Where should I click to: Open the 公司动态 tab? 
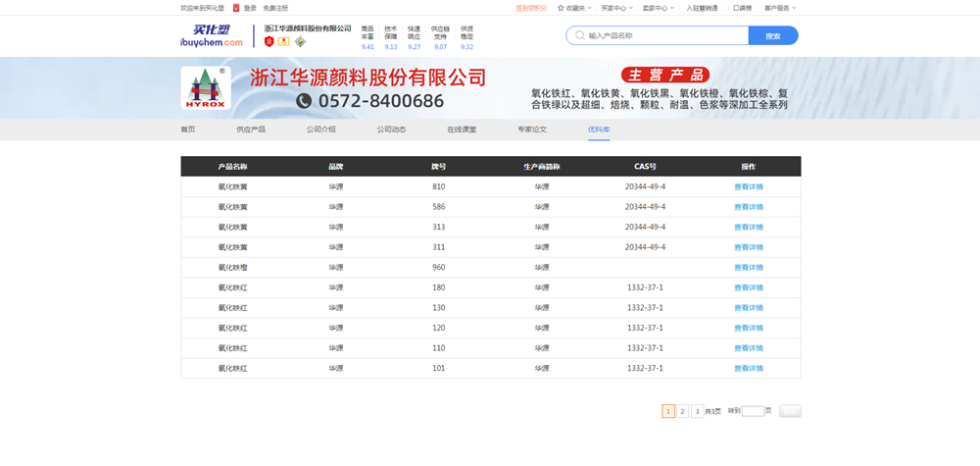tap(391, 129)
